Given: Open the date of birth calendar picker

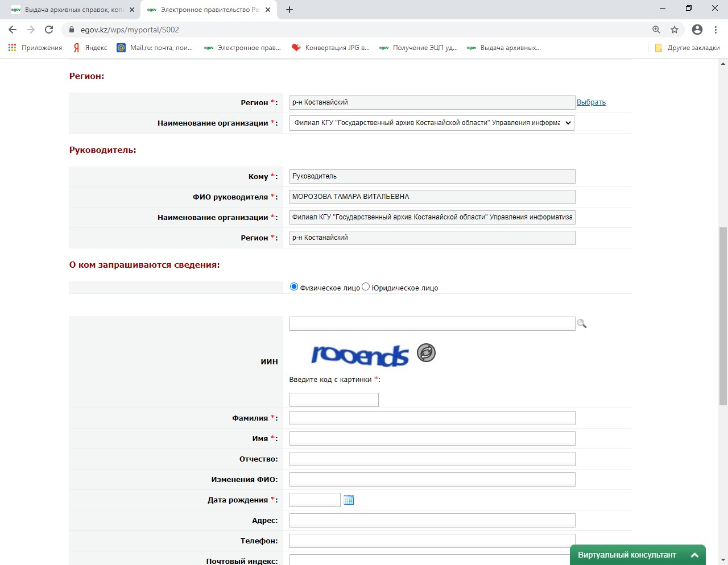Looking at the screenshot, I should (x=349, y=500).
